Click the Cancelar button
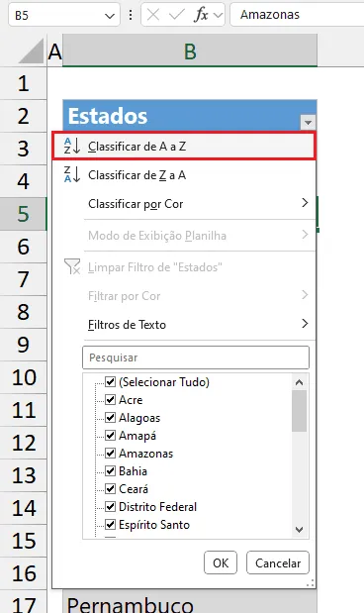The image size is (364, 613). click(278, 562)
